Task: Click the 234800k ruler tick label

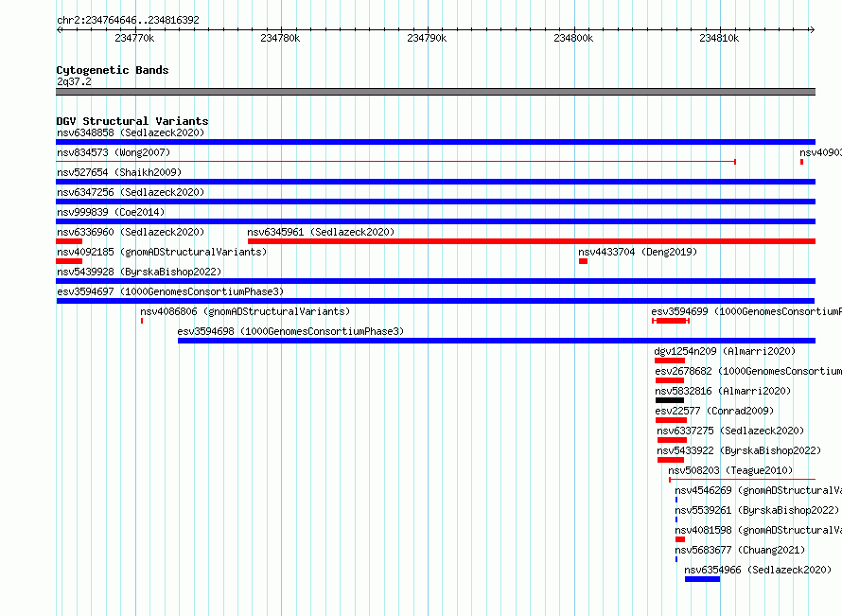Action: point(573,38)
